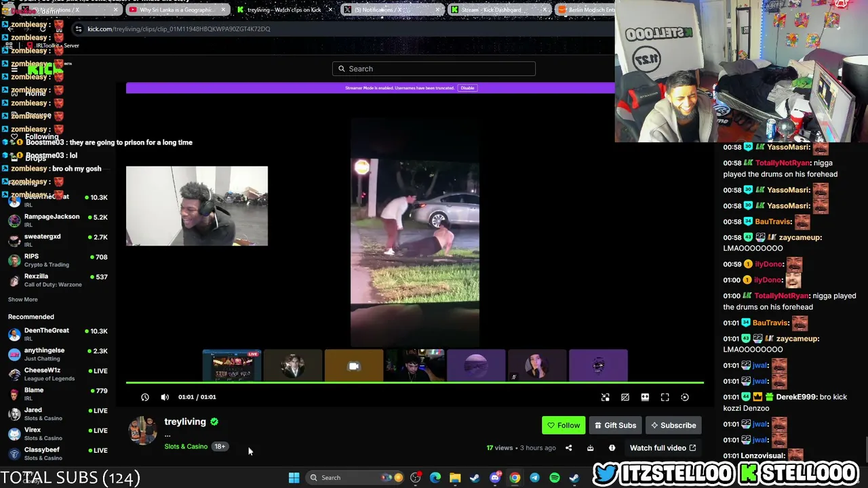This screenshot has height=488, width=868.
Task: Open Classybeef channel in sidebar
Action: (x=58, y=453)
